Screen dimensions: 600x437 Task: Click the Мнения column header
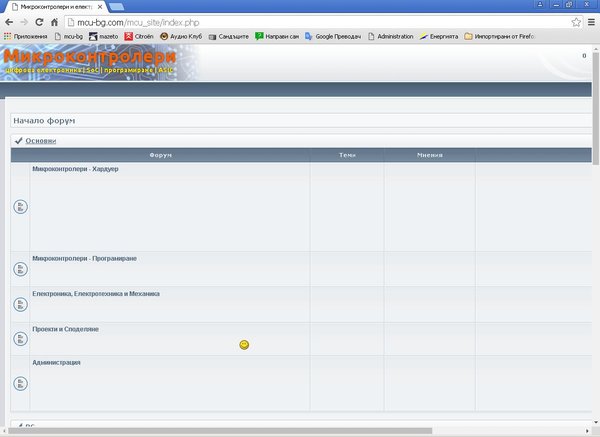pyautogui.click(x=430, y=155)
